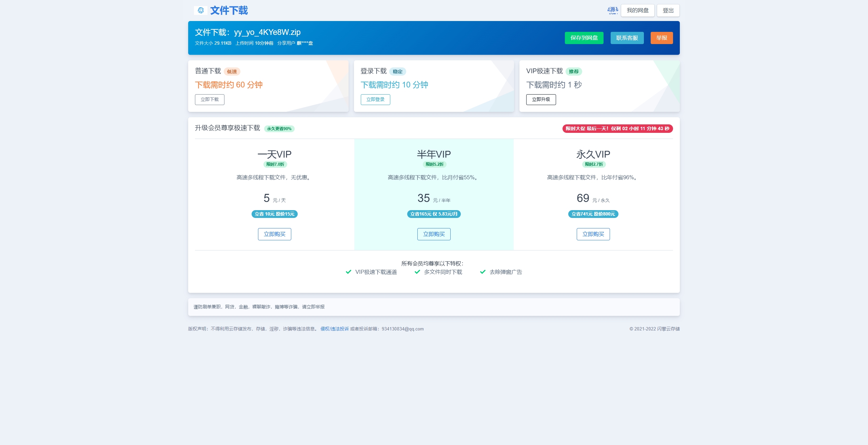Click the 文件下载 site title

[x=229, y=11]
